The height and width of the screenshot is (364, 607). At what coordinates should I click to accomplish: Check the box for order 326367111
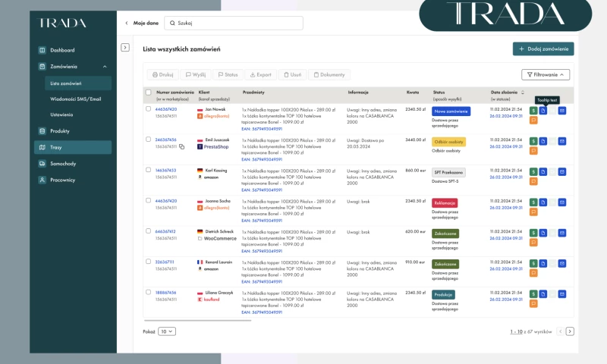tap(148, 262)
